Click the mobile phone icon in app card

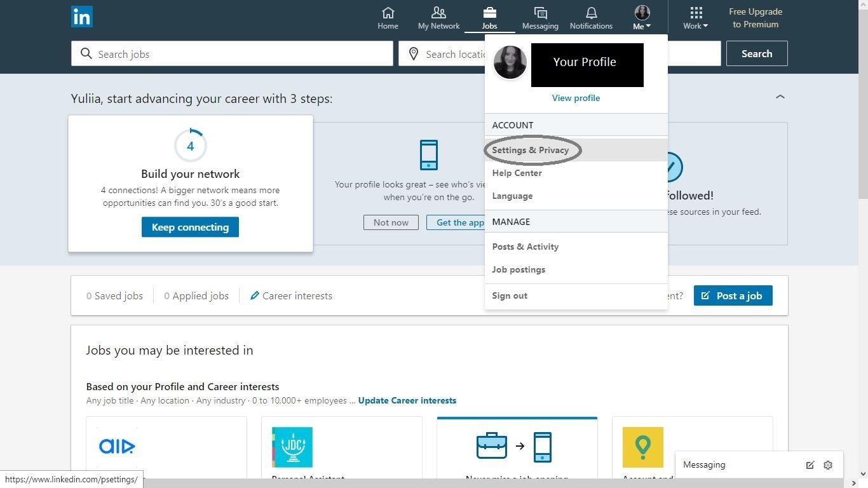coord(429,155)
